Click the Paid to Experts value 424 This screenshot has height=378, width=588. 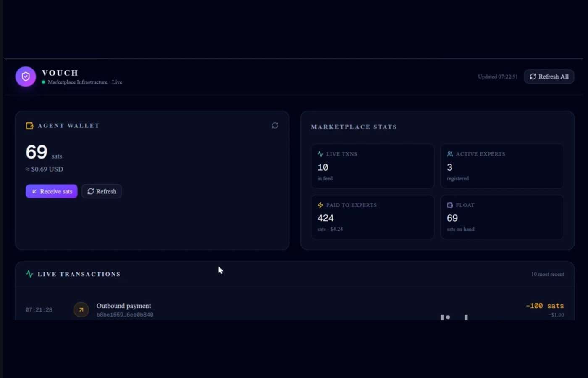click(325, 218)
